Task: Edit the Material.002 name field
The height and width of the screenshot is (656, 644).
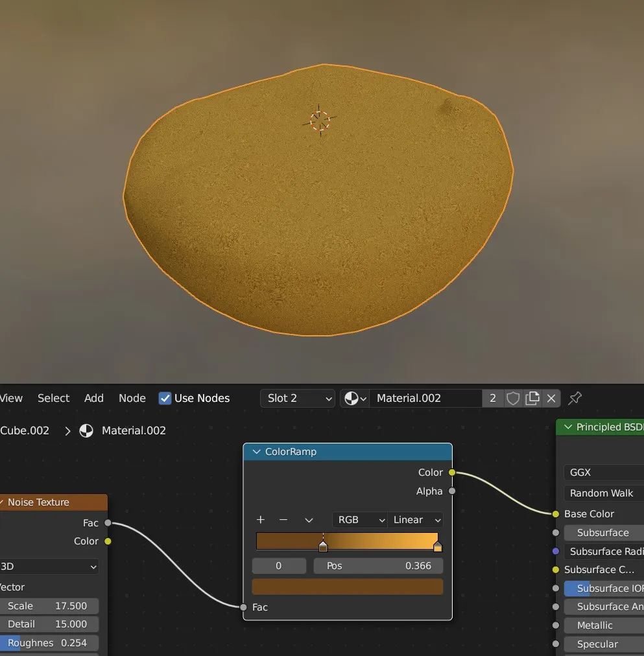Action: click(x=425, y=398)
